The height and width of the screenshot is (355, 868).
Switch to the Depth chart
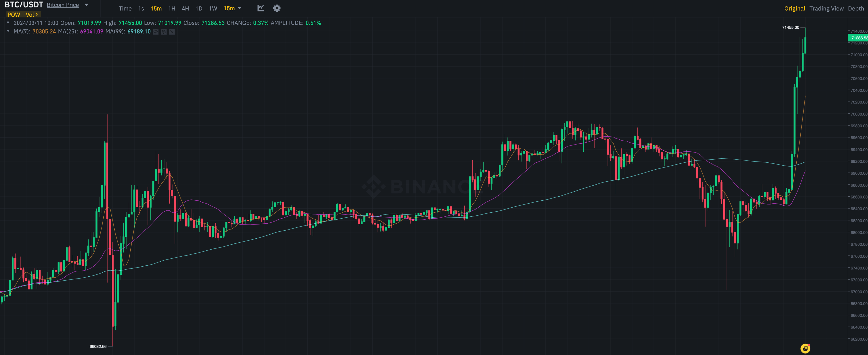(856, 8)
